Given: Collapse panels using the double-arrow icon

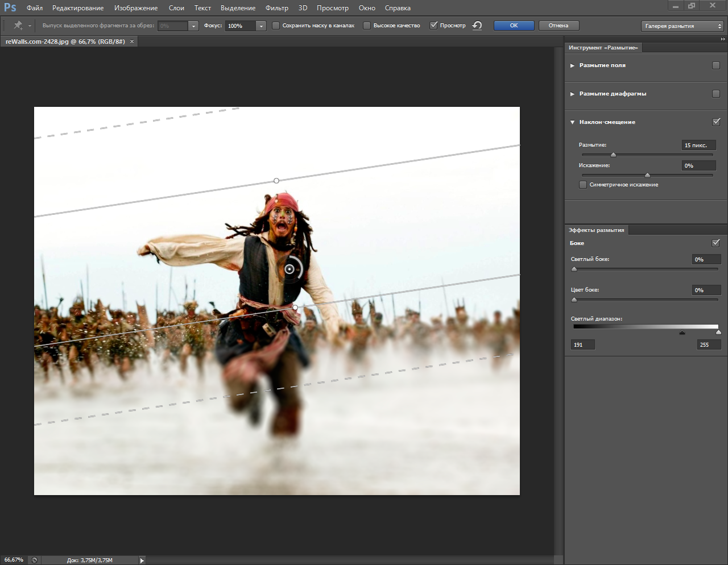Looking at the screenshot, I should [x=723, y=39].
